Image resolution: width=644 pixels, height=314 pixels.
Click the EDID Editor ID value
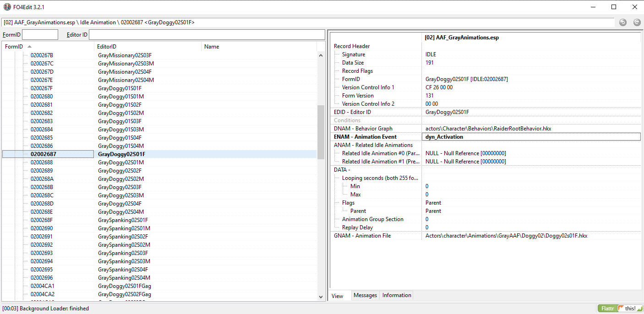click(447, 112)
